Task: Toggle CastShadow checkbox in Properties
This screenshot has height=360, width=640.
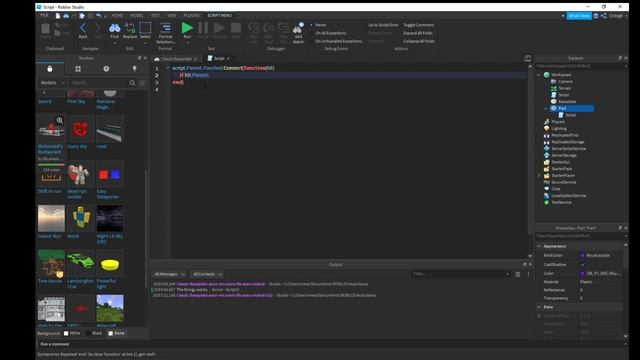Action: [582, 264]
